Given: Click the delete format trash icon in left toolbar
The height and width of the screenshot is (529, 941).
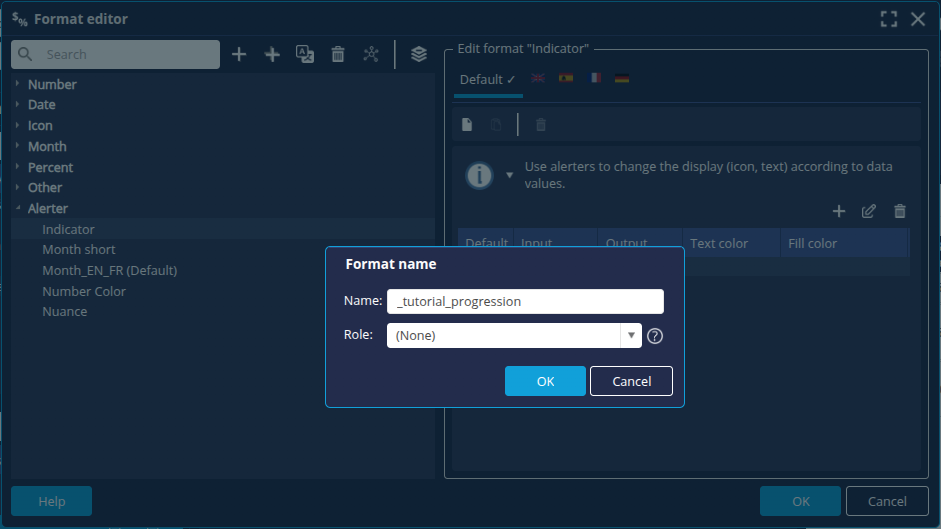Looking at the screenshot, I should 338,54.
